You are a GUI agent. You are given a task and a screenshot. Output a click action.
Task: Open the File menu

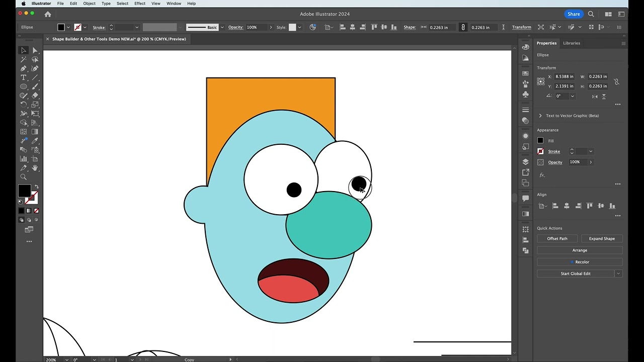coord(60,4)
